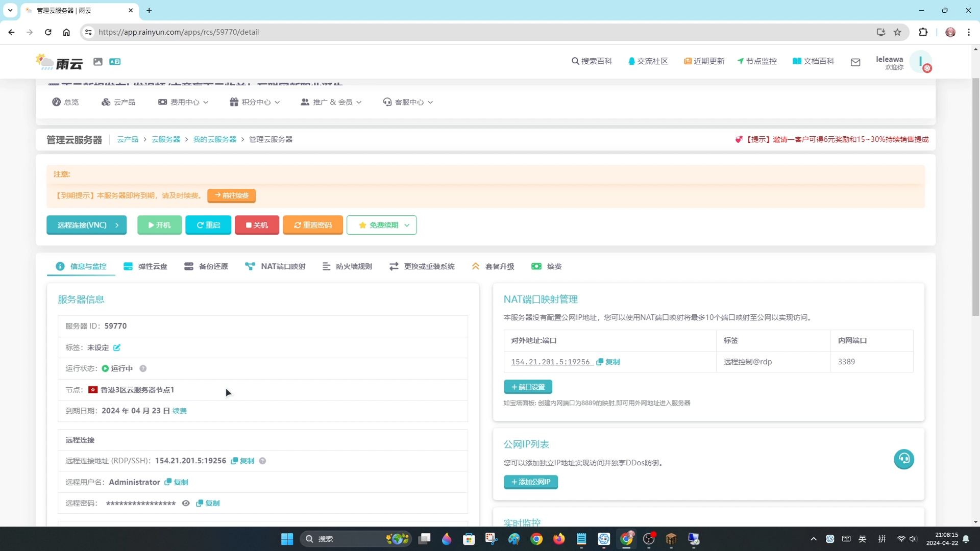The height and width of the screenshot is (551, 980).
Task: Open 交流社区 community link
Action: point(648,61)
